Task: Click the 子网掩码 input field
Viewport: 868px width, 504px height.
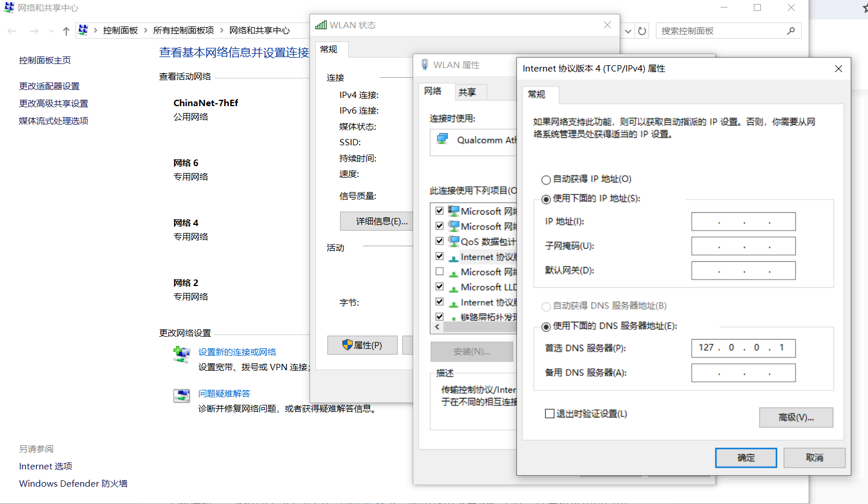Action: 744,246
